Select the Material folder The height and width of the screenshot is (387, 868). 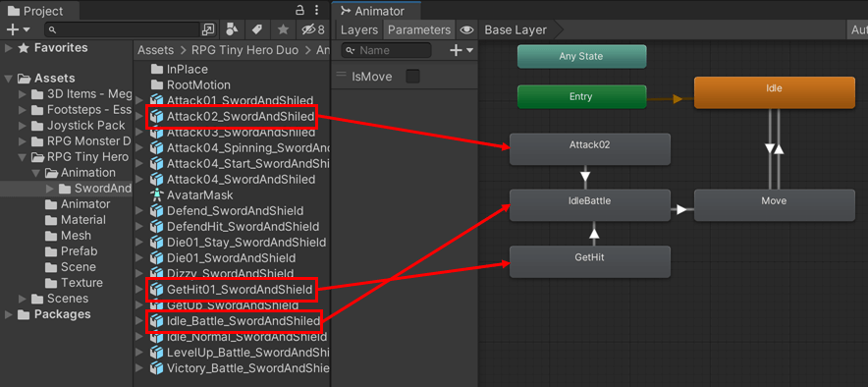click(76, 220)
